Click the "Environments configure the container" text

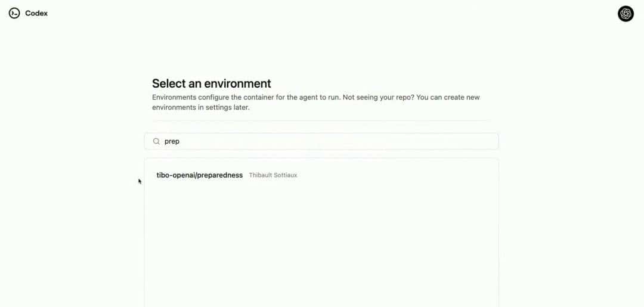(x=215, y=97)
